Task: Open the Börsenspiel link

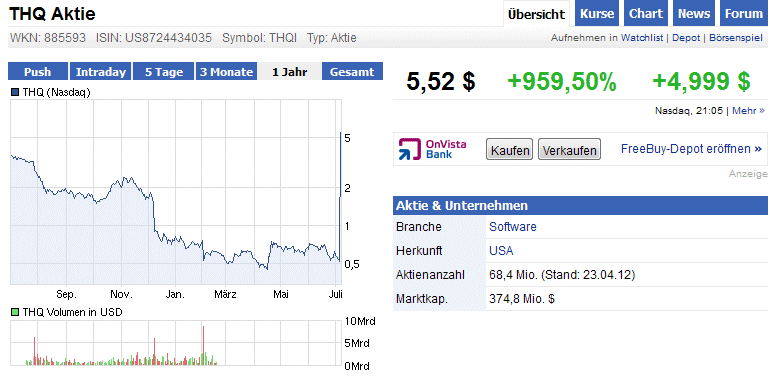Action: 736,38
